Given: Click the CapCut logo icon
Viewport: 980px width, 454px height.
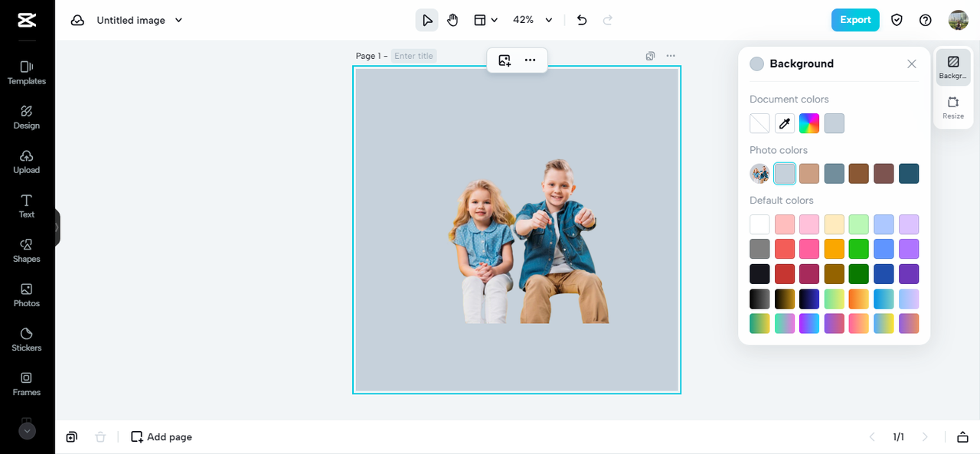Looking at the screenshot, I should pos(27,20).
